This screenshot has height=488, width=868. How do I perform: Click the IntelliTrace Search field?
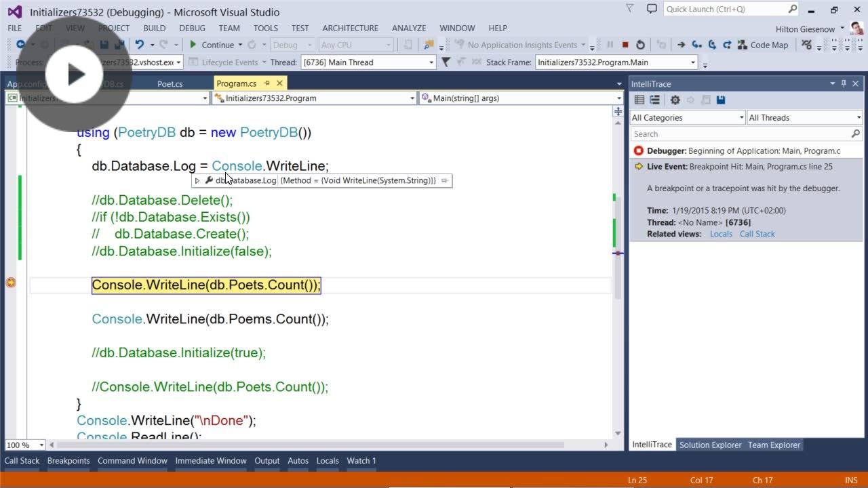(x=741, y=134)
